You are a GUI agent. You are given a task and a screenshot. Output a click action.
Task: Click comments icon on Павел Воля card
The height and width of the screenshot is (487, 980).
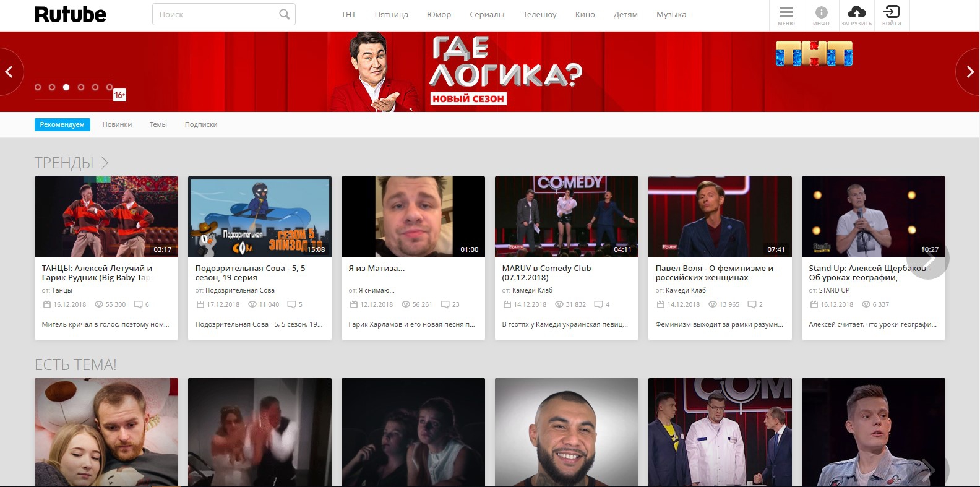752,304
